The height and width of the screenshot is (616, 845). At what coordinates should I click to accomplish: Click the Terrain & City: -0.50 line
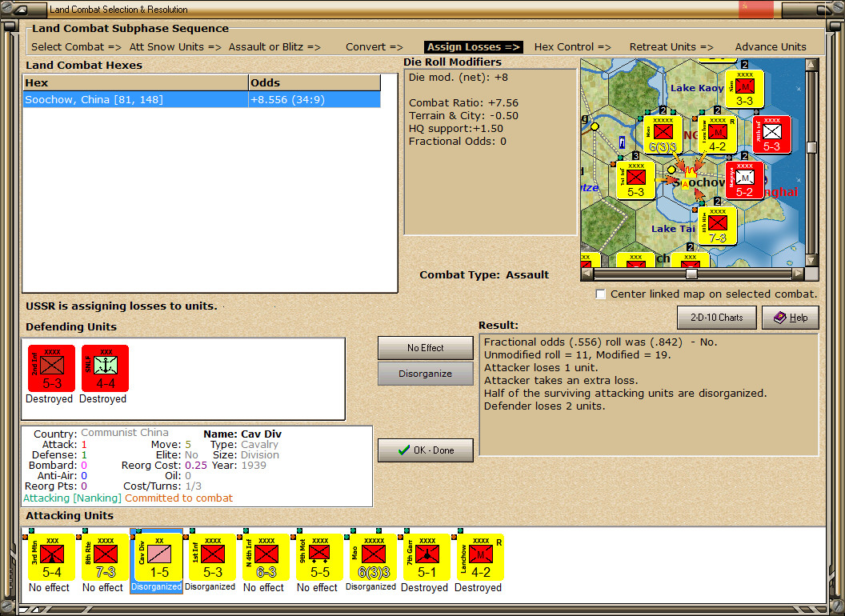(463, 116)
